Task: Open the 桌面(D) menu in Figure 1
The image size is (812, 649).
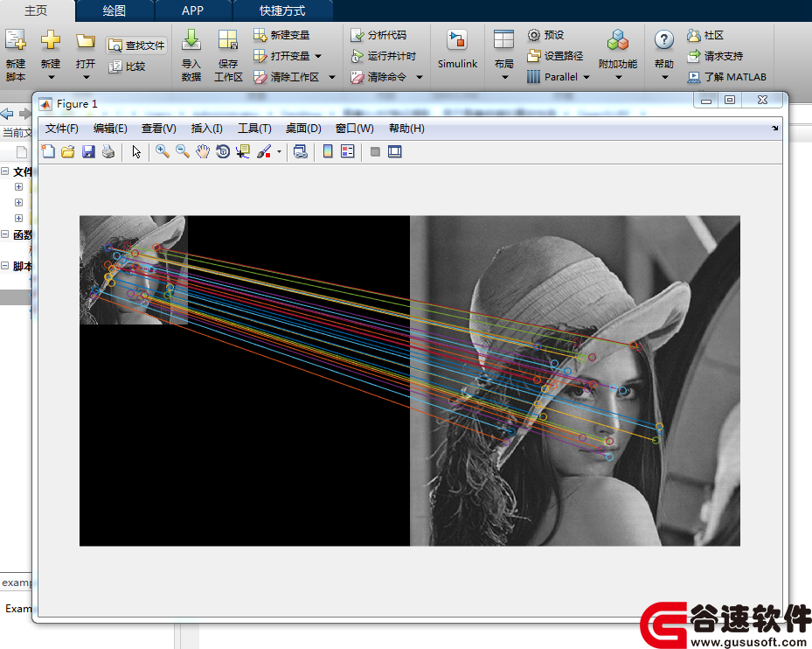Action: click(303, 129)
